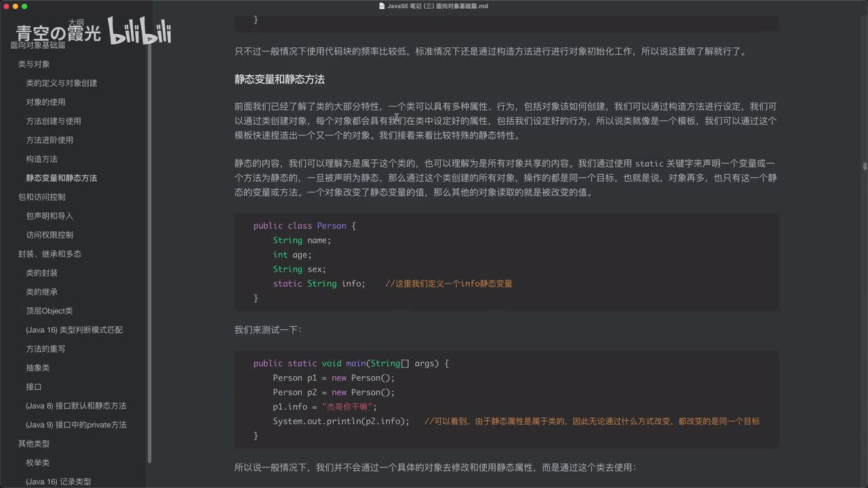
Task: Go to 顶层Object类 section
Action: pos(50,311)
